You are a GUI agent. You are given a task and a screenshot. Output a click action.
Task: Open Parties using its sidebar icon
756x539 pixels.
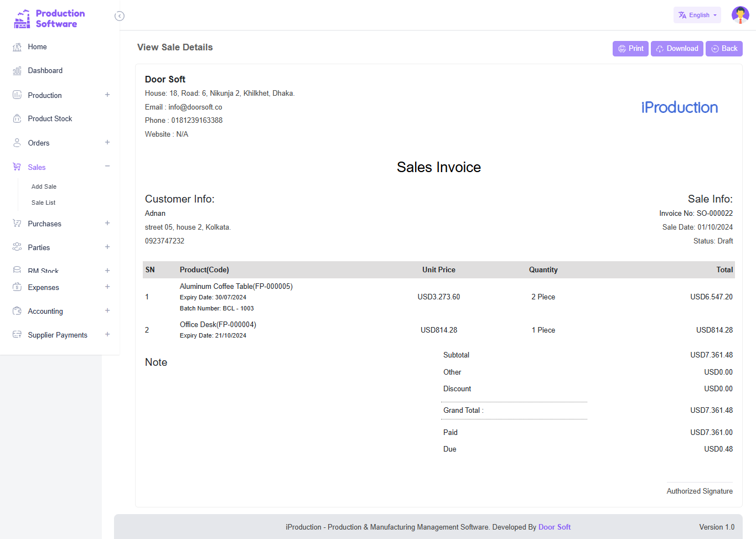(17, 247)
